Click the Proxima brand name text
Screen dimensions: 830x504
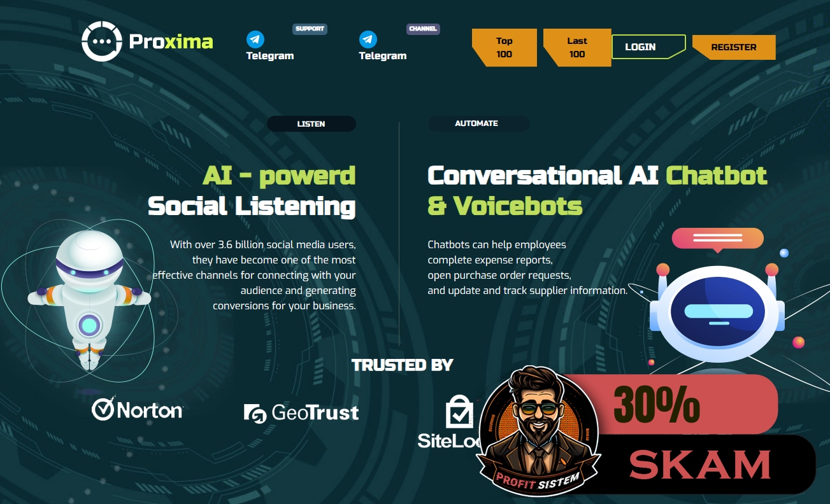(171, 41)
